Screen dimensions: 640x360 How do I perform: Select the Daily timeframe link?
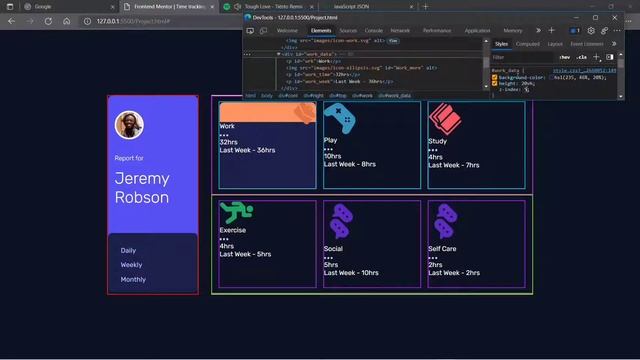[128, 251]
